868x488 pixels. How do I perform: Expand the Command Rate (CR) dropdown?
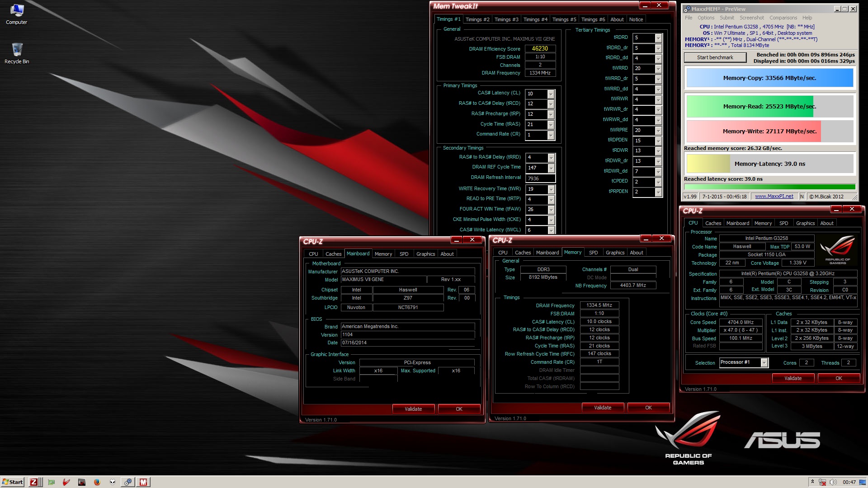point(551,135)
